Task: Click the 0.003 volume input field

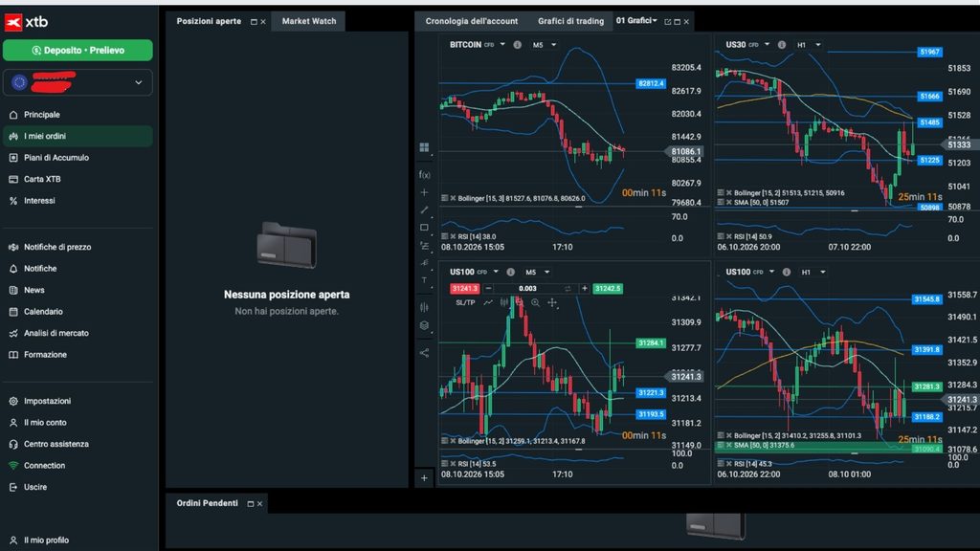Action: (528, 289)
